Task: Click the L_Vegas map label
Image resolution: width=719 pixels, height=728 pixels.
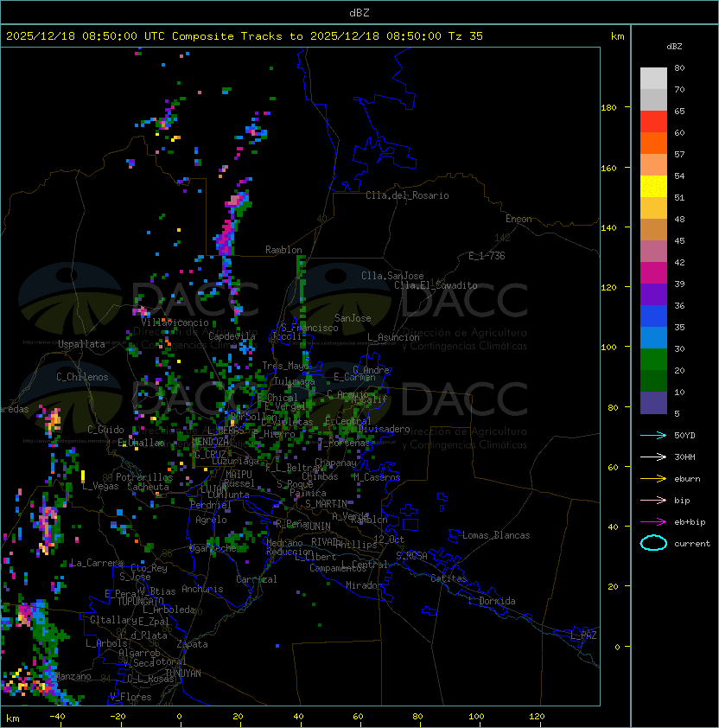Action: pos(100,486)
